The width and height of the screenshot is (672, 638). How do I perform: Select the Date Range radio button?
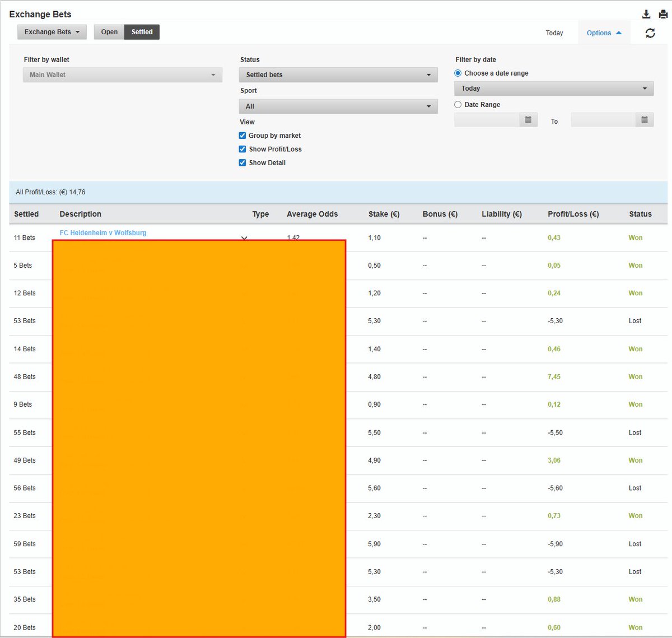point(458,105)
